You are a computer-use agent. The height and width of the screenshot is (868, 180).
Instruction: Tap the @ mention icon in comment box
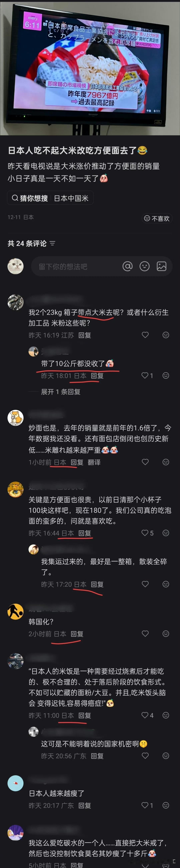click(x=127, y=267)
